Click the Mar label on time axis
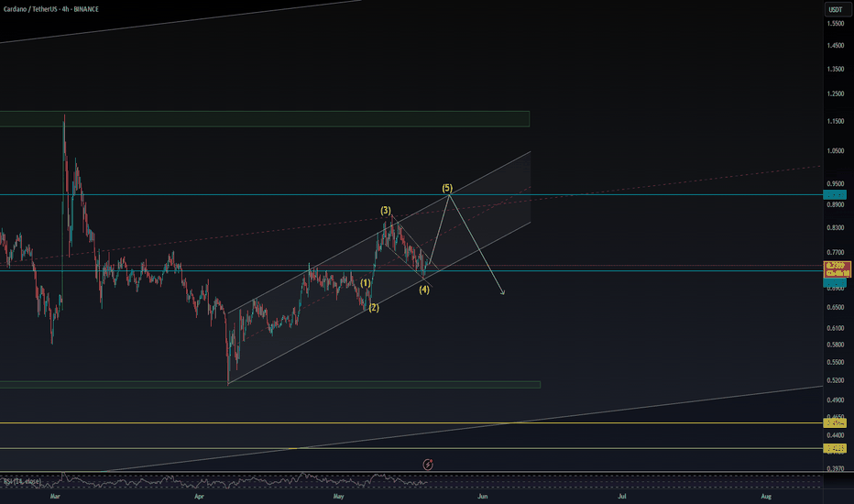The width and height of the screenshot is (854, 504). point(54,497)
